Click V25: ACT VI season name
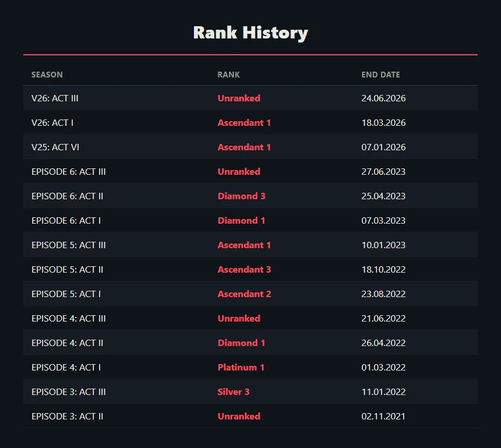 (x=55, y=147)
